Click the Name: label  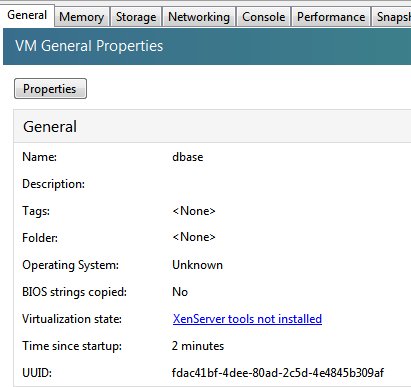click(x=39, y=157)
